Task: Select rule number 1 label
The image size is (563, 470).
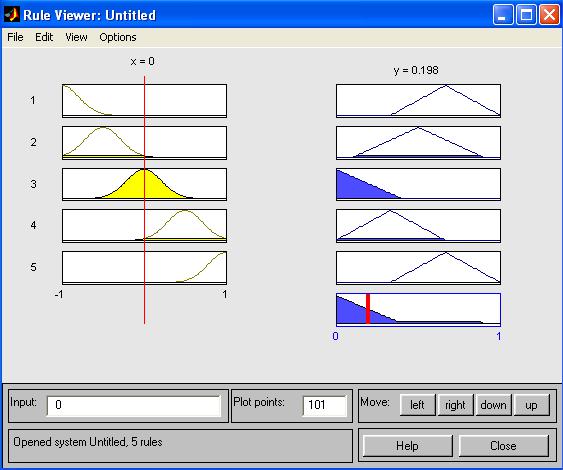Action: pyautogui.click(x=33, y=100)
